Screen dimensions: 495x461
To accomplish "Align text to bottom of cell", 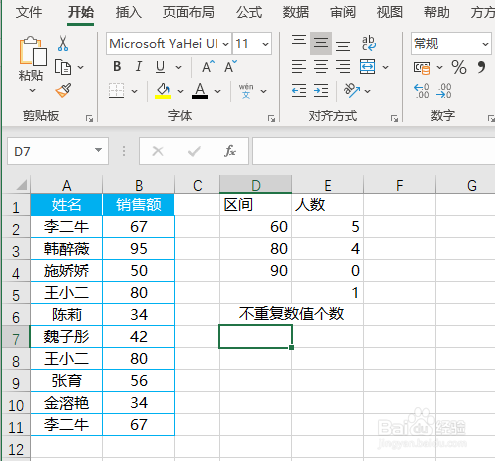I will pos(343,46).
